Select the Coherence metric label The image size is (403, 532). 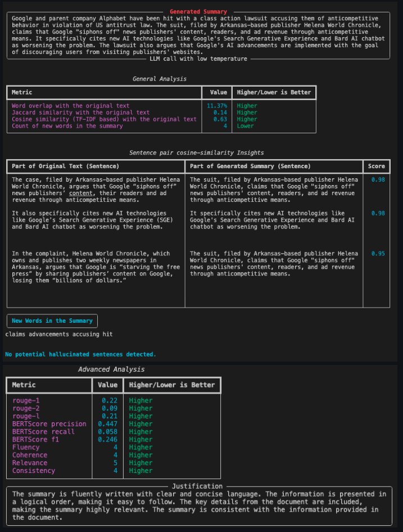30,456
